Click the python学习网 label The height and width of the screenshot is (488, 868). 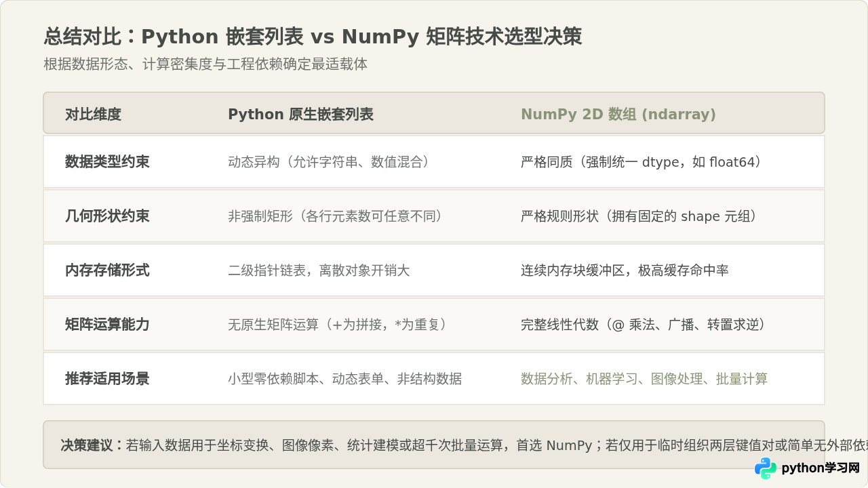pos(821,468)
